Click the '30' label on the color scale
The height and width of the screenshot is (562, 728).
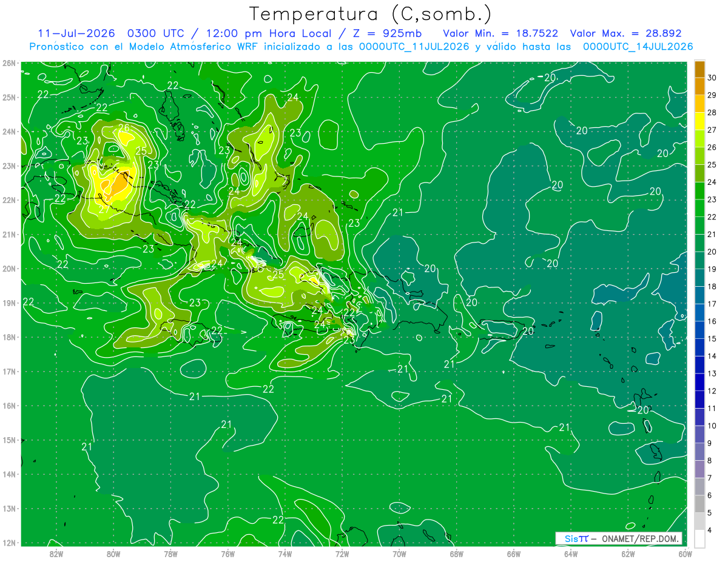[x=712, y=78]
